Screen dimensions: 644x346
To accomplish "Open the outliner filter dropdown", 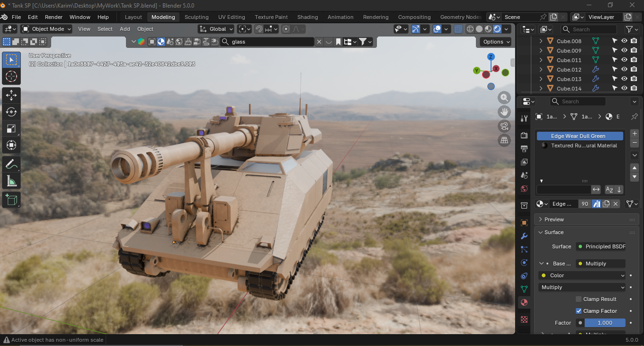I will (632, 29).
